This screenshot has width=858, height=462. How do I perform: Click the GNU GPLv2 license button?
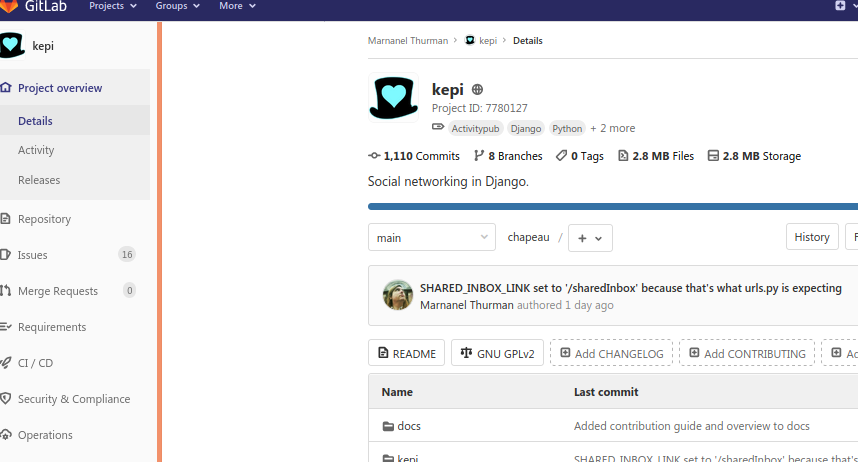(497, 353)
